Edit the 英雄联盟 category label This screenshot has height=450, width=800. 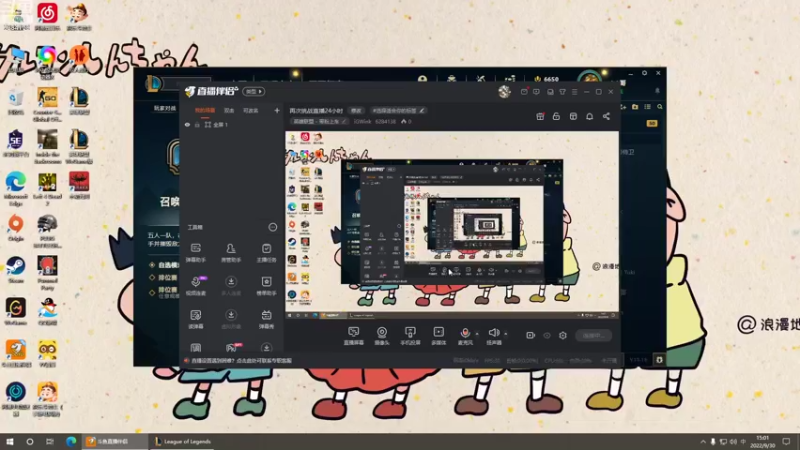(319, 122)
